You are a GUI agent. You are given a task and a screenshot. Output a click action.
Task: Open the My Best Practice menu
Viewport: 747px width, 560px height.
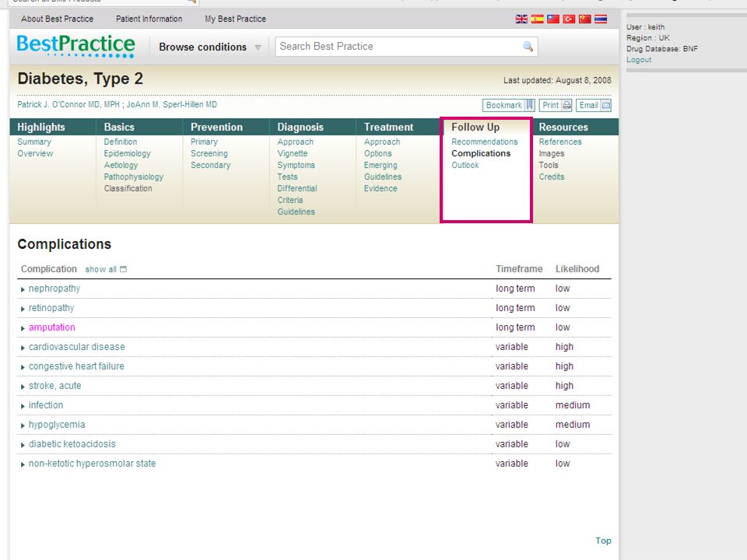235,19
